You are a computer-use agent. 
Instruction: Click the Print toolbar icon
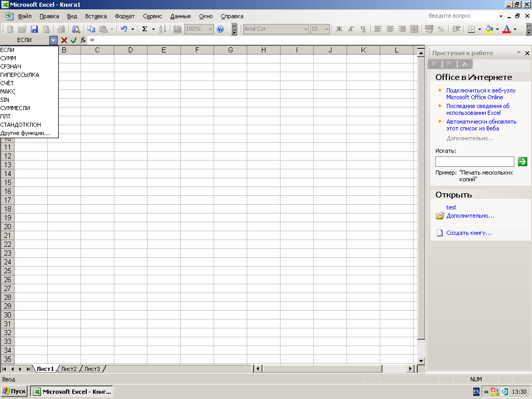point(61,29)
